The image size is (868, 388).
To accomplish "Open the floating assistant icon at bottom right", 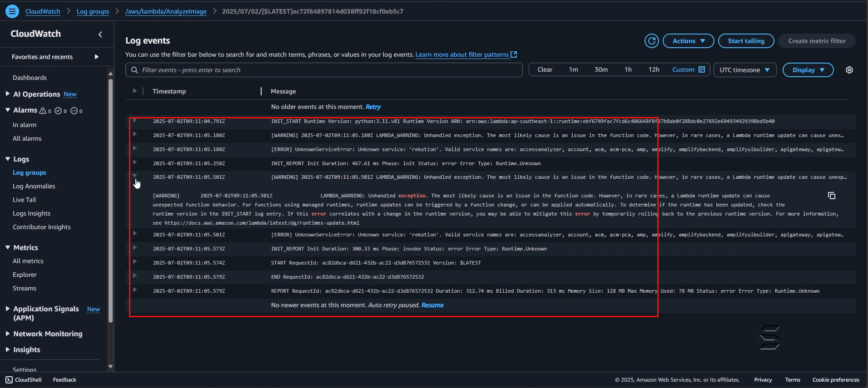I will pos(769,338).
